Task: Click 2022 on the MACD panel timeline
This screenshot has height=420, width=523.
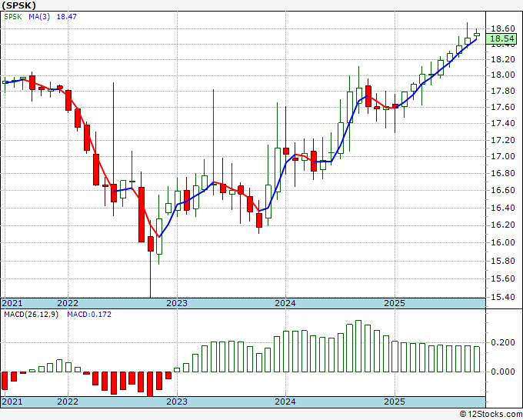Action: [x=68, y=402]
